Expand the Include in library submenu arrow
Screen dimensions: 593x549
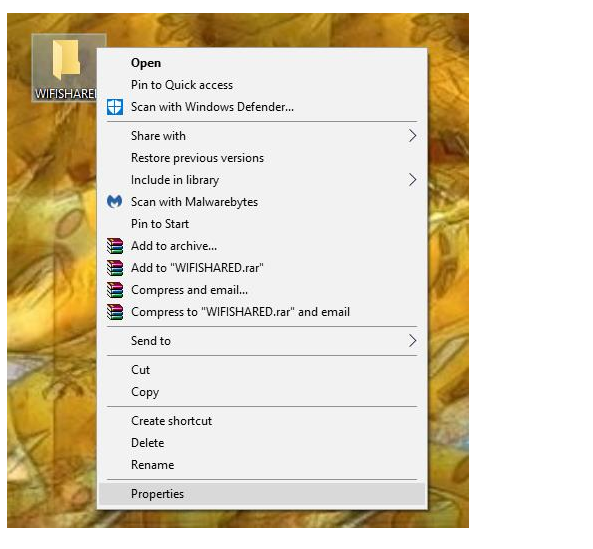(413, 180)
